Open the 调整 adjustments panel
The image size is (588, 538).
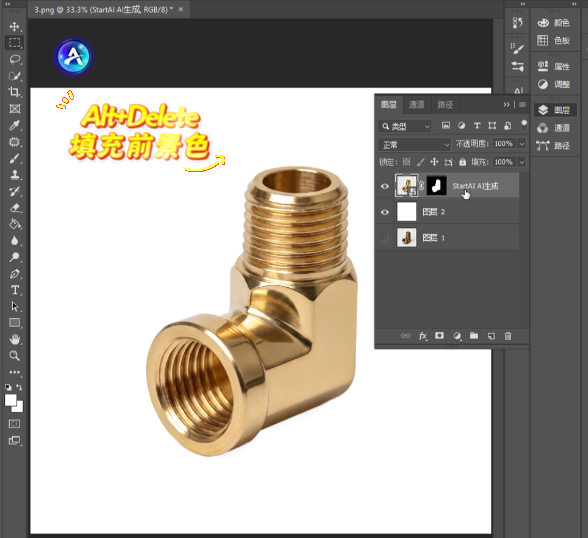click(554, 84)
